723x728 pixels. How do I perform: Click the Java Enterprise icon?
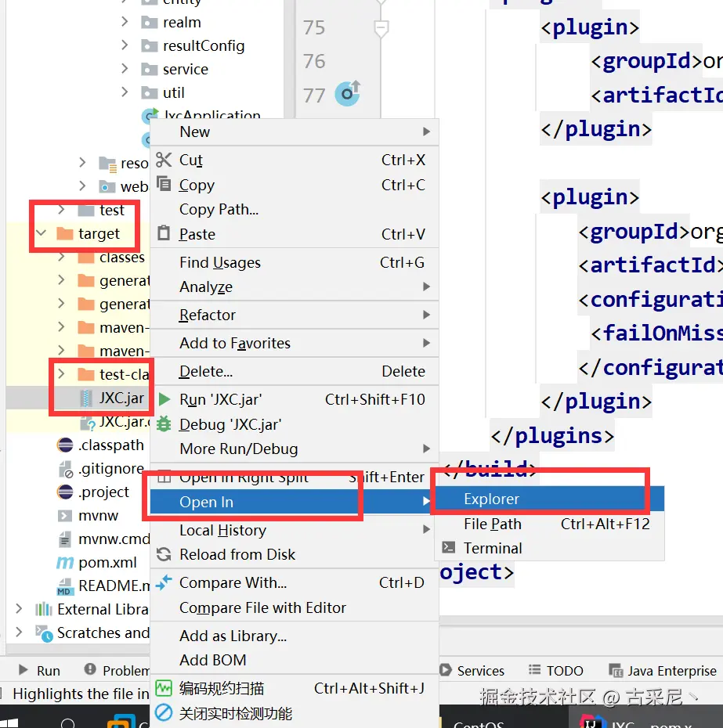616,670
